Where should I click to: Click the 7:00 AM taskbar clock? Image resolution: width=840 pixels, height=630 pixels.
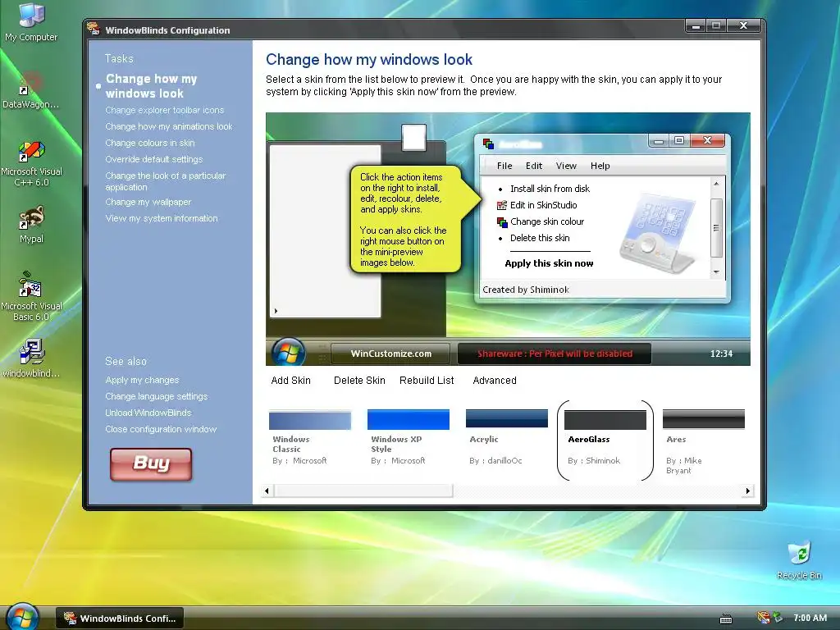(x=810, y=618)
